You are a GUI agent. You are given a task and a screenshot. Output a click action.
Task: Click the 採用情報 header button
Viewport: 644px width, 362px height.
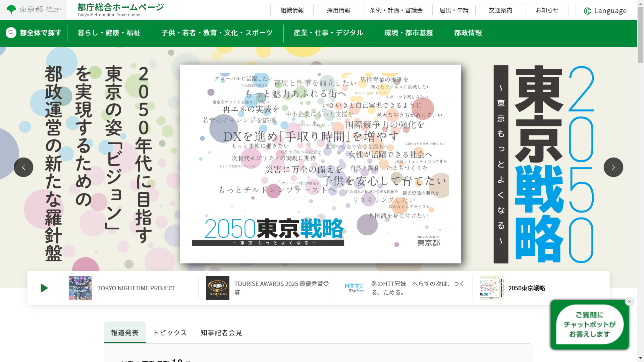pos(338,10)
